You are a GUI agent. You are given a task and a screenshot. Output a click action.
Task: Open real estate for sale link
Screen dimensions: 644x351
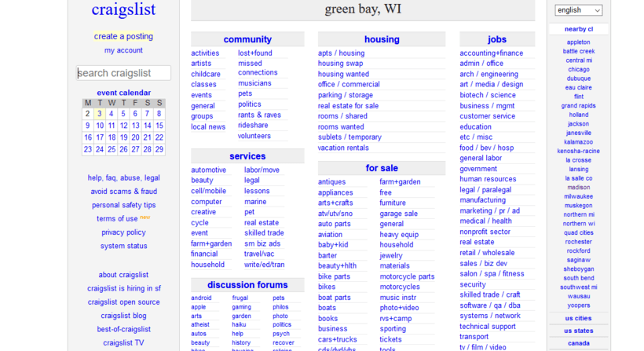pos(348,106)
